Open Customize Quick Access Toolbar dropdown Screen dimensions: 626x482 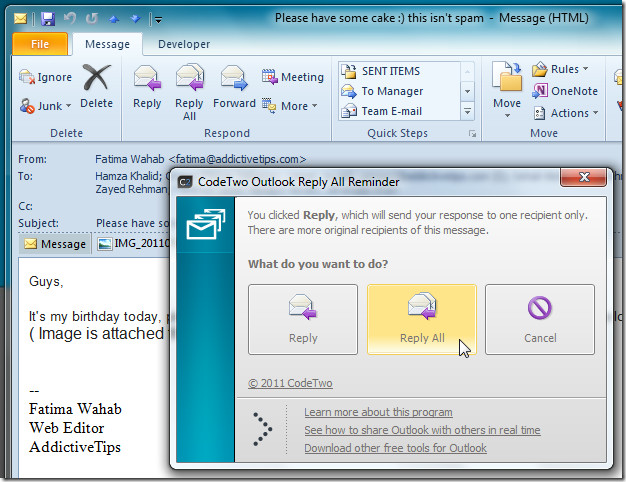click(158, 19)
